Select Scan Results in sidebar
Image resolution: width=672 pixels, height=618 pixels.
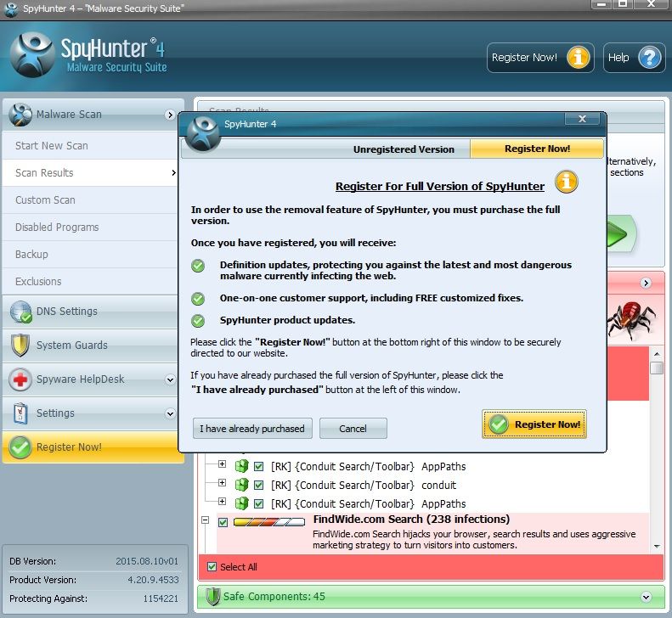pos(90,172)
